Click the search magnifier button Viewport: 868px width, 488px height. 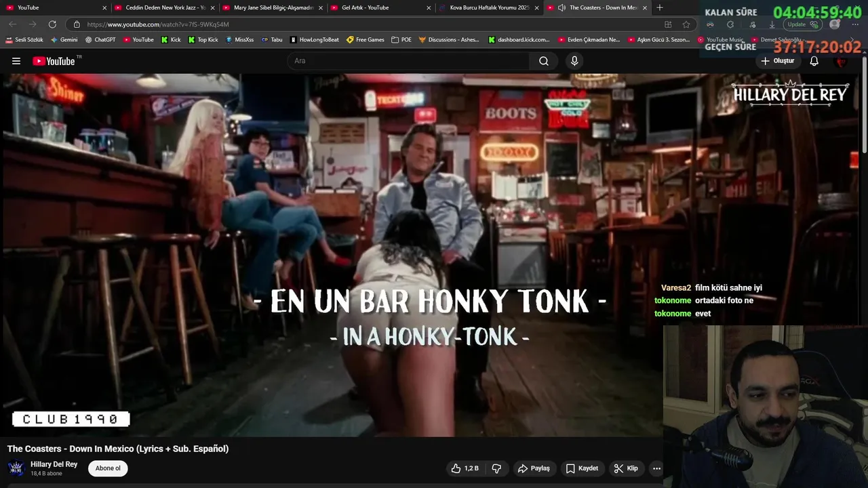(x=544, y=61)
